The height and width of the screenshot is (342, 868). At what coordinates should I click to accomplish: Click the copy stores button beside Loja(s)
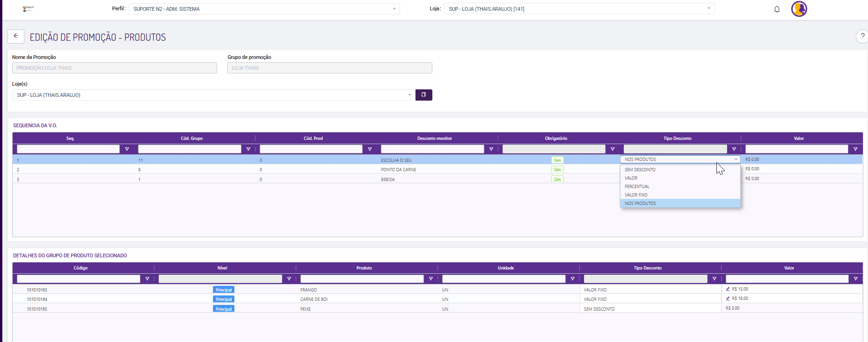coord(423,95)
